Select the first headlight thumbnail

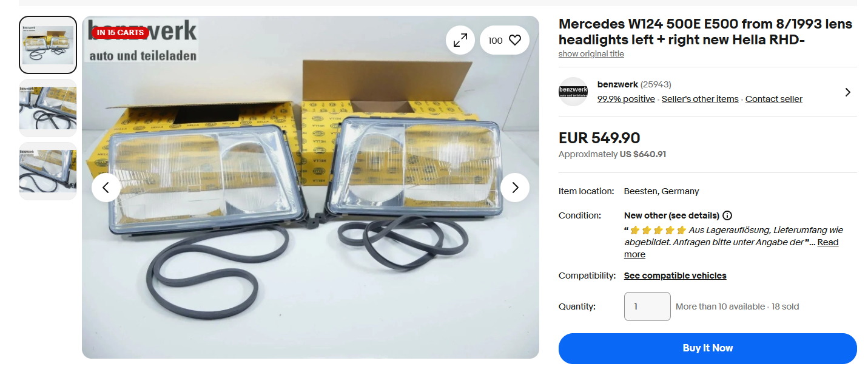pyautogui.click(x=48, y=45)
